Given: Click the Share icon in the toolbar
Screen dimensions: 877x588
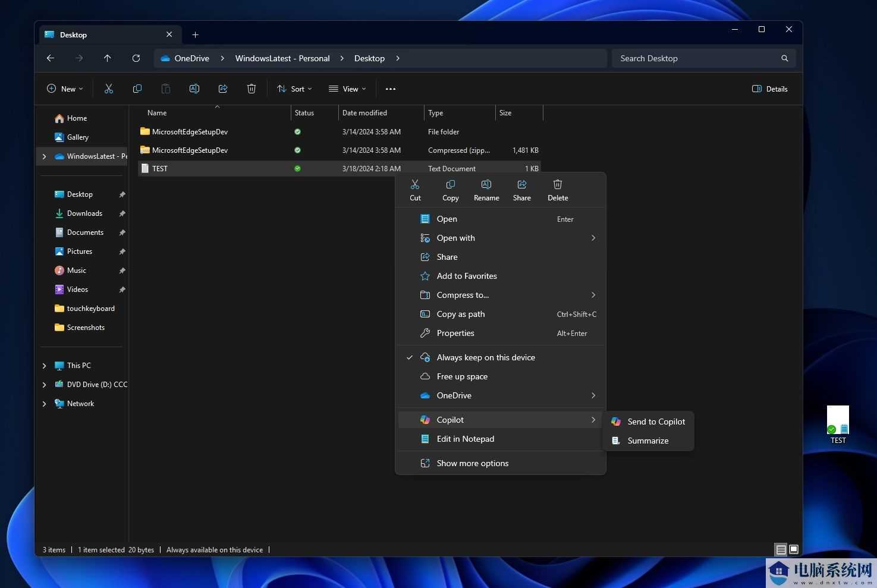Looking at the screenshot, I should pyautogui.click(x=223, y=89).
